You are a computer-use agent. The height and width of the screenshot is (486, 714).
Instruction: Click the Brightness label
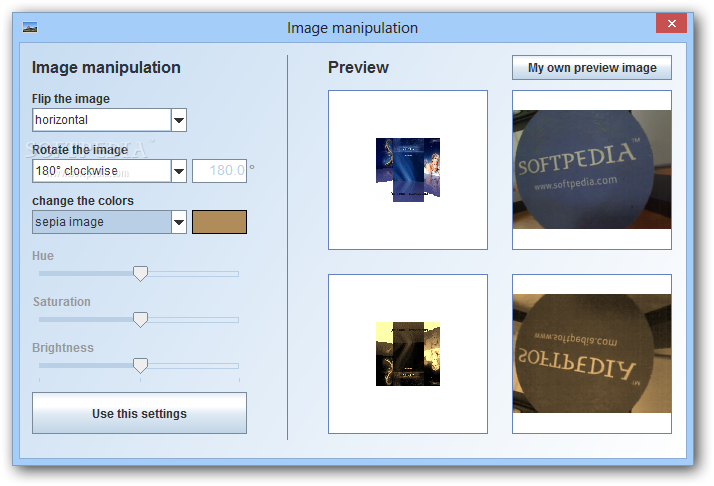63,348
